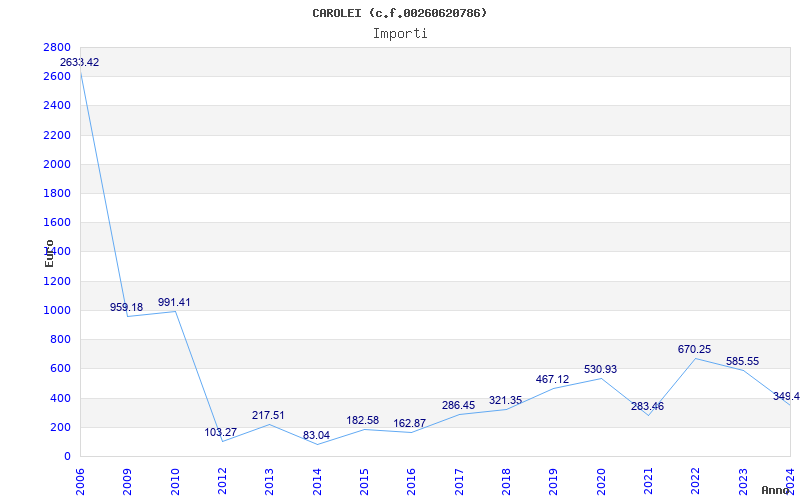Click the 1000 y-axis tick label
Viewport: 800px width, 500px height.
tap(57, 310)
